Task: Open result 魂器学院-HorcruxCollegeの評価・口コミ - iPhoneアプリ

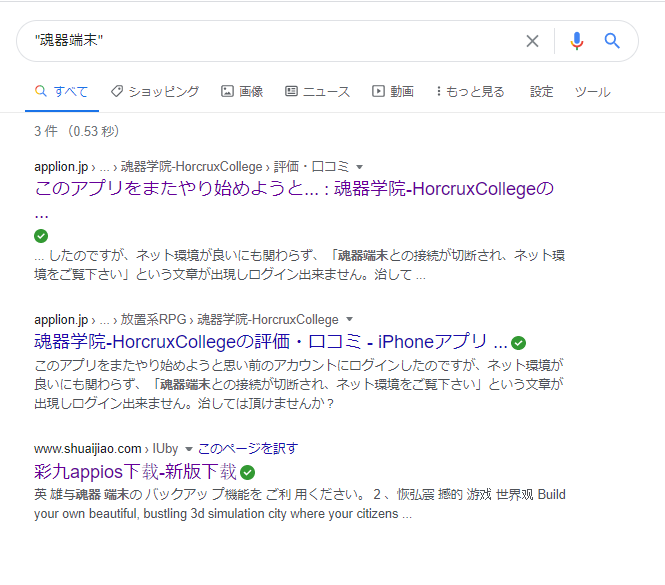Action: pos(271,342)
